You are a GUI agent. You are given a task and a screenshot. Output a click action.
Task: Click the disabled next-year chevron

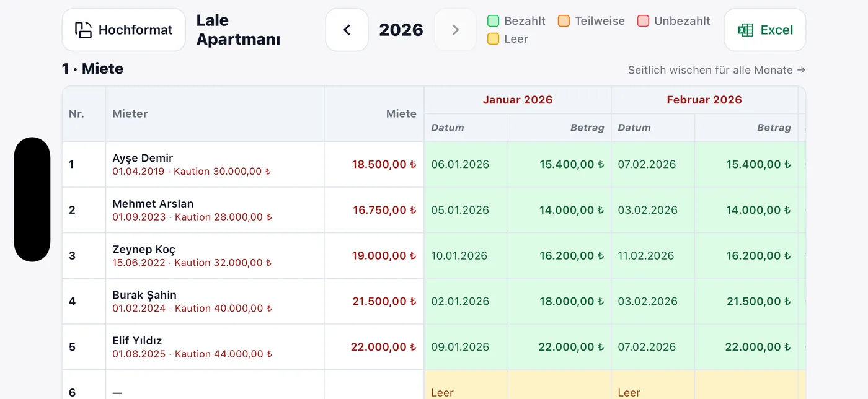pos(455,30)
